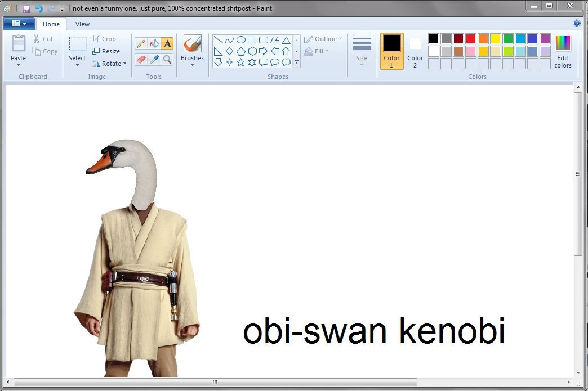Select the Magnifier tool
Image resolution: width=588 pixels, height=391 pixels.
click(x=167, y=59)
